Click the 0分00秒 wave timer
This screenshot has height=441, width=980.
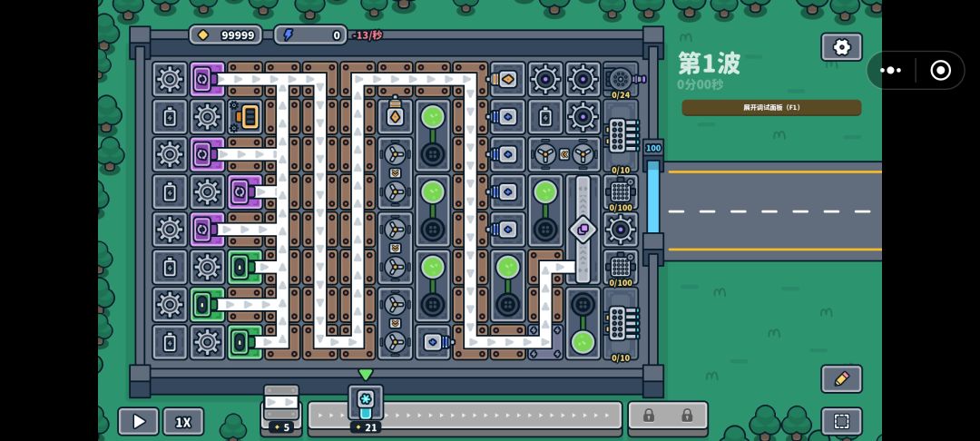click(700, 84)
